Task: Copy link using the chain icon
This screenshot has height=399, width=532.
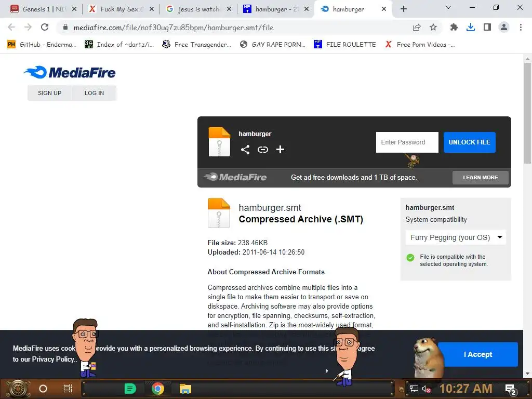Action: pos(262,149)
